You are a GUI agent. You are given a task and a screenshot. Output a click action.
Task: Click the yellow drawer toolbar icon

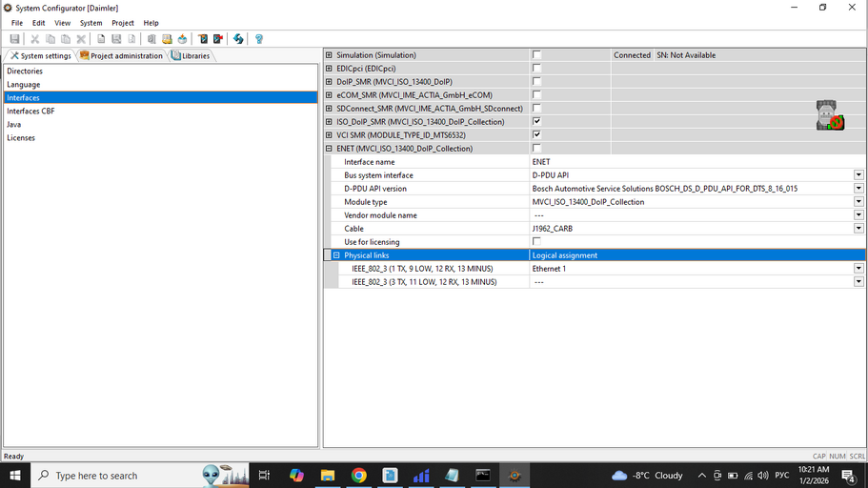coord(167,39)
